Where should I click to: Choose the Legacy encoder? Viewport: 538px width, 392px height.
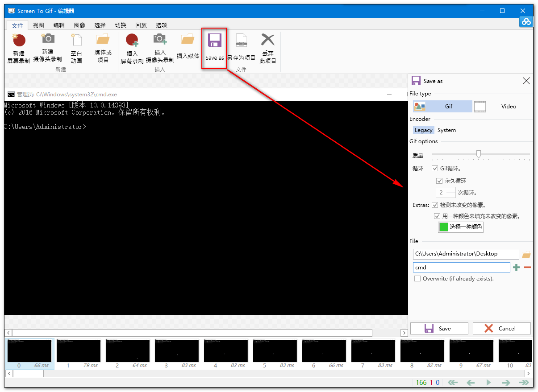[x=423, y=130]
